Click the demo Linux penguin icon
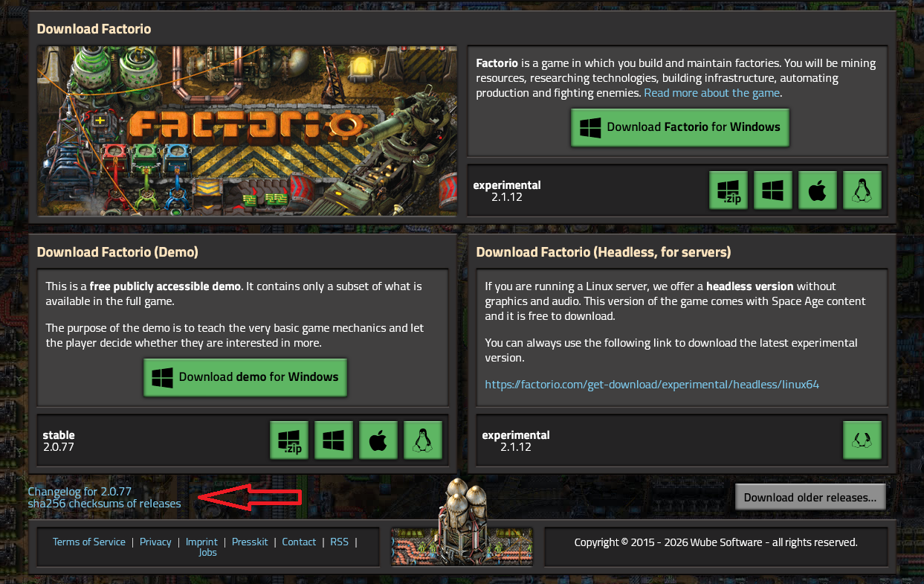This screenshot has height=584, width=924. pos(423,440)
